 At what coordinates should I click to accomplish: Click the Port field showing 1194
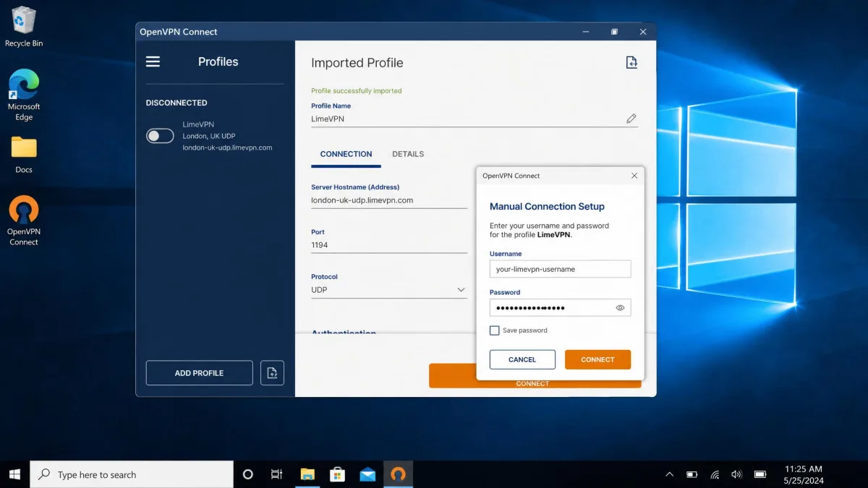tap(389, 245)
